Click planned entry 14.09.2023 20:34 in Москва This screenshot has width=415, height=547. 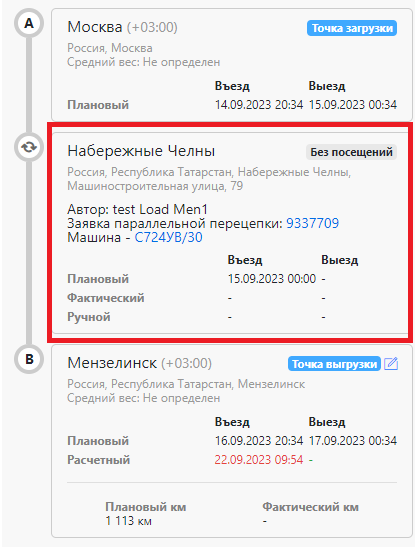[x=259, y=105]
